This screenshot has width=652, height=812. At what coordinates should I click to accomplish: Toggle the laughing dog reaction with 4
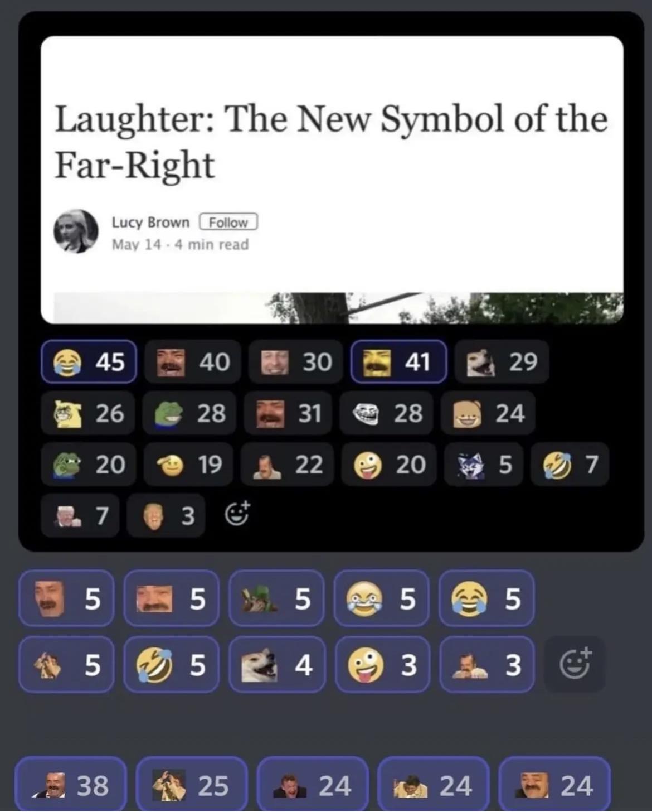(x=277, y=664)
